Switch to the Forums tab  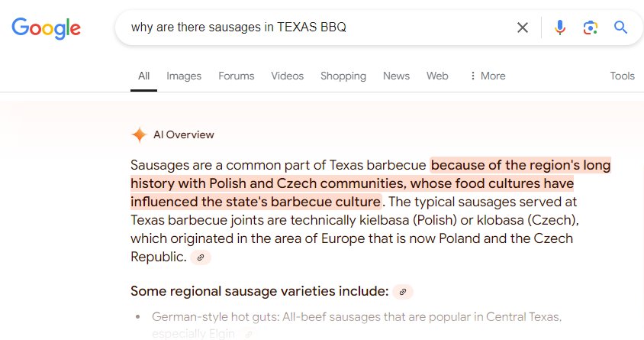coord(237,76)
